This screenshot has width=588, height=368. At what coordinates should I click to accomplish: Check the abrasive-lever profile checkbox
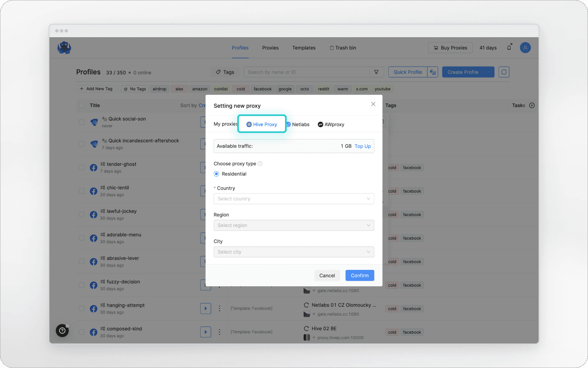coord(82,262)
